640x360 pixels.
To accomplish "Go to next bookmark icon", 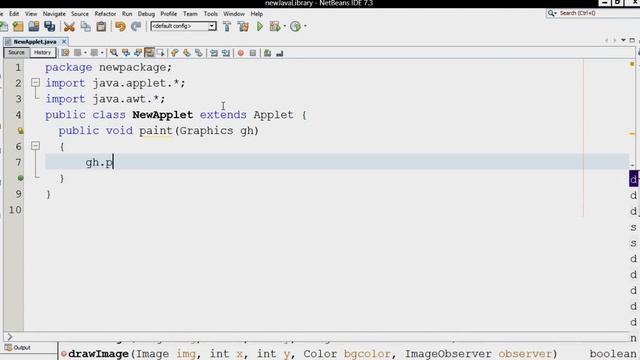I will pyautogui.click(x=187, y=53).
